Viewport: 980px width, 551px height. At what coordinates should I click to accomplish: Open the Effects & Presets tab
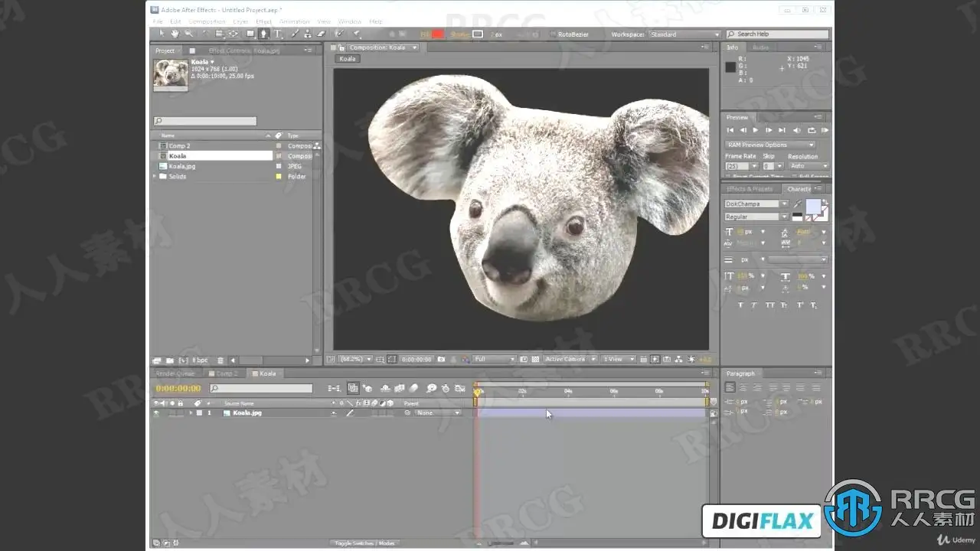point(750,188)
